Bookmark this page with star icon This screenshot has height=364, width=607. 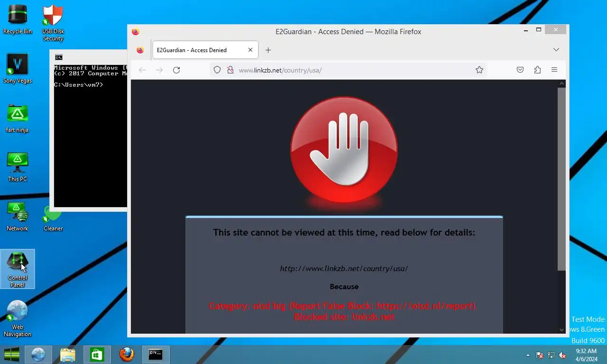(x=479, y=70)
